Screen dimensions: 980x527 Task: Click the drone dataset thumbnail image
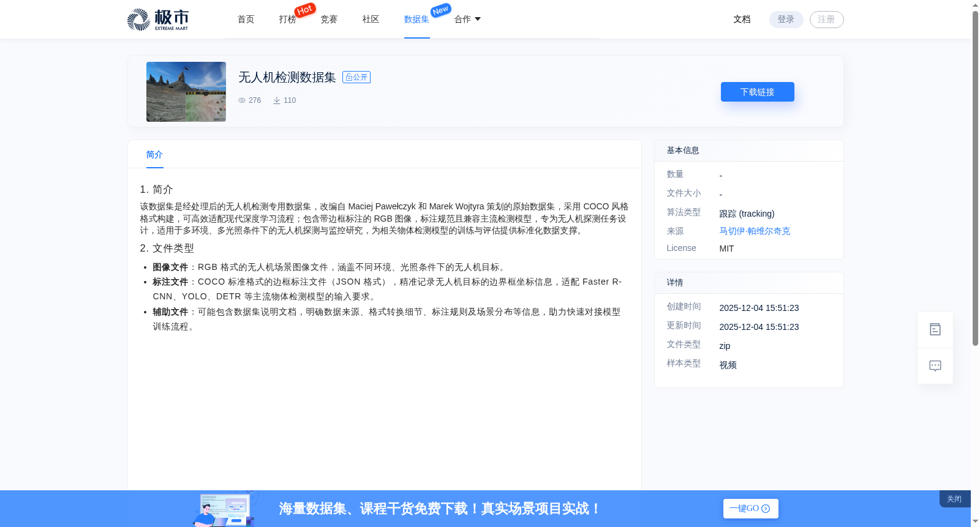pyautogui.click(x=186, y=92)
